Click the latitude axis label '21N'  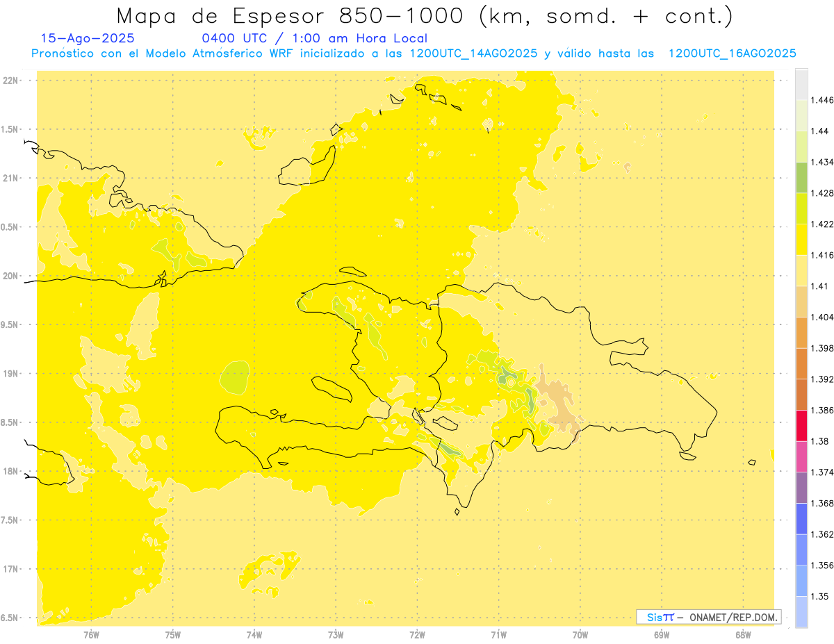click(12, 178)
